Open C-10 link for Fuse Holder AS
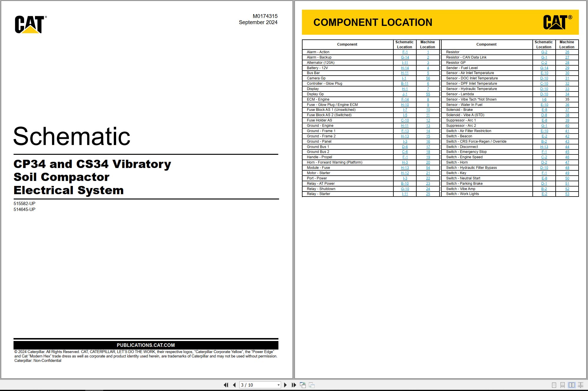 (x=405, y=120)
